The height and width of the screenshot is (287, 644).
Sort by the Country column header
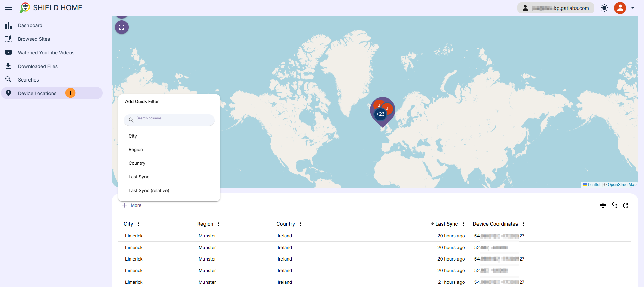pos(286,224)
